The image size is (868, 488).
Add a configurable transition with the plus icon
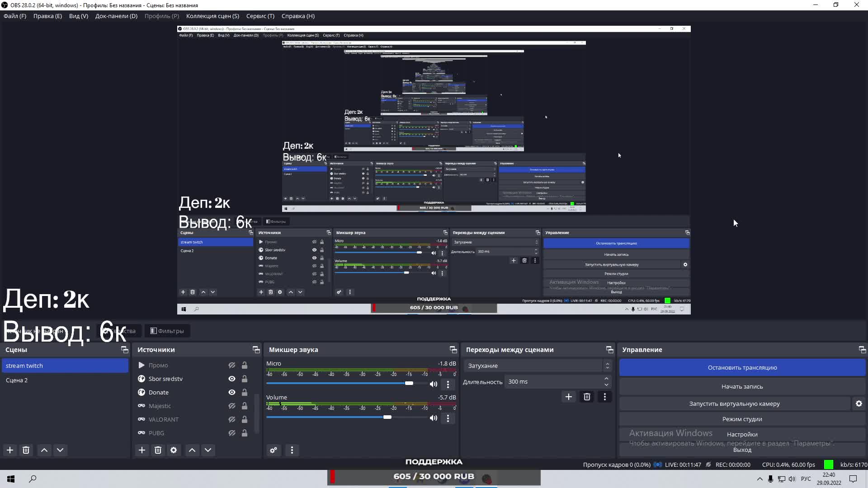[569, 397]
